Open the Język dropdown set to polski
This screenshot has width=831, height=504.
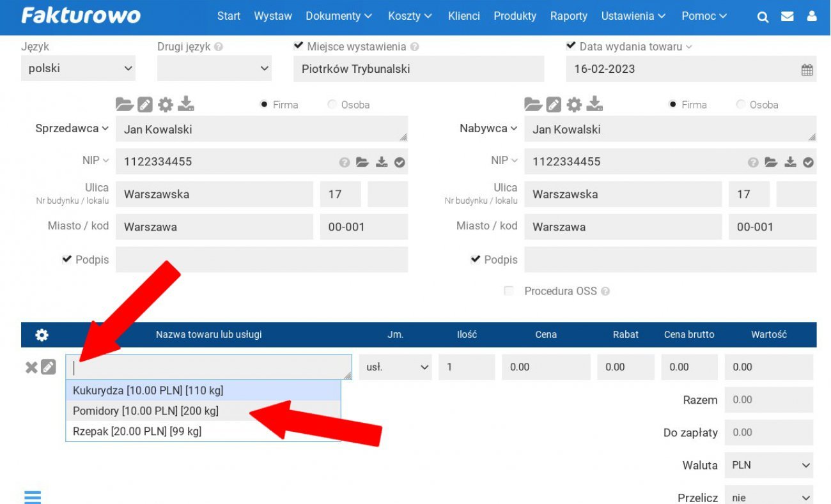pyautogui.click(x=79, y=68)
